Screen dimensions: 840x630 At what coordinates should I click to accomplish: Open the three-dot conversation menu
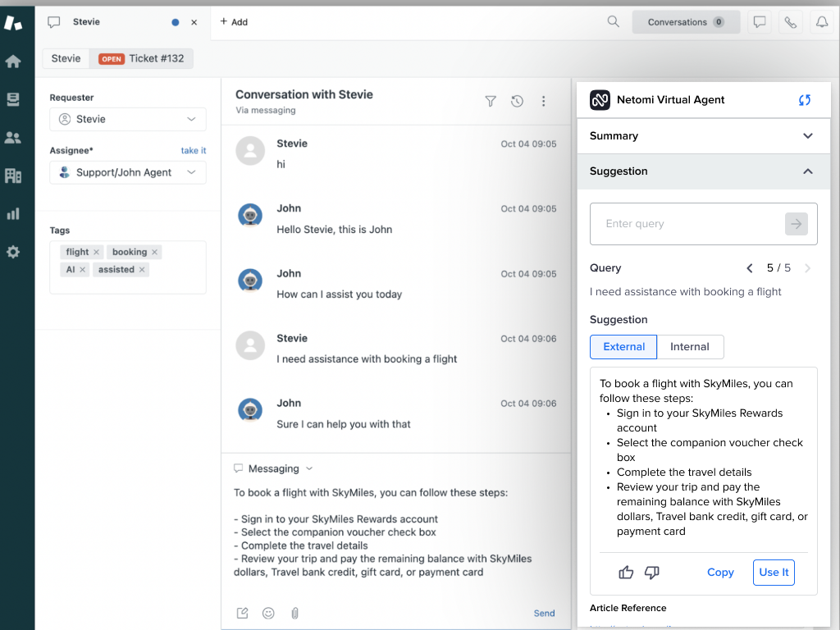pos(544,101)
